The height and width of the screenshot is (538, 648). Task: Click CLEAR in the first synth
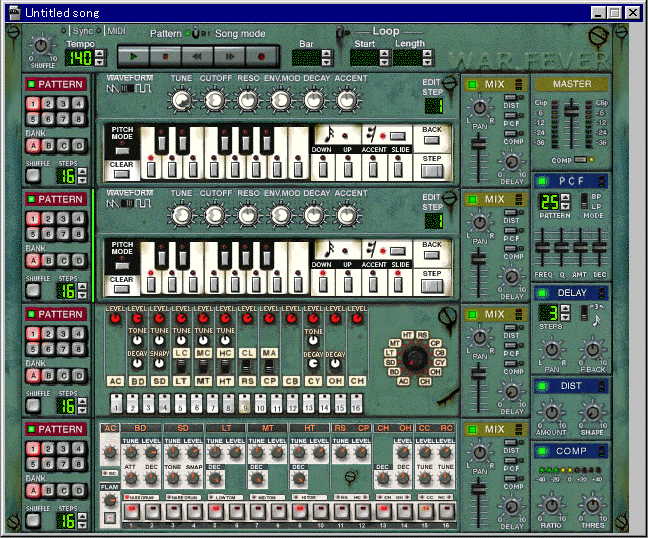tap(121, 174)
